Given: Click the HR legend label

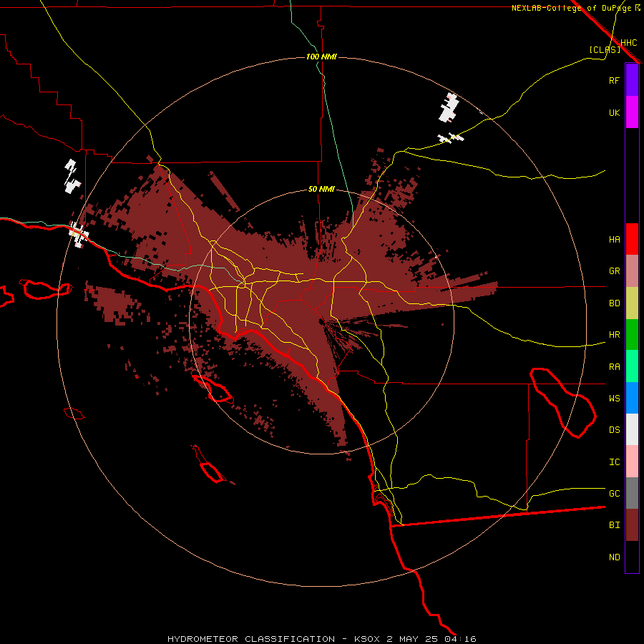Looking at the screenshot, I should pos(614,335).
